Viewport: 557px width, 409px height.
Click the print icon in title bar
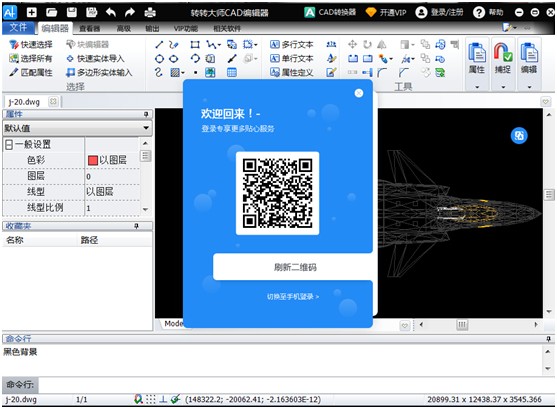coord(150,13)
